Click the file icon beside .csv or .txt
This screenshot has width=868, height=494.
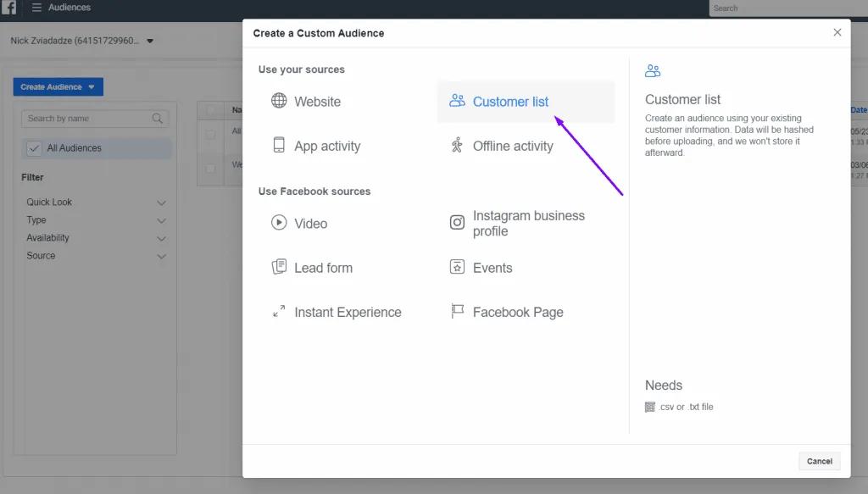[x=650, y=408]
